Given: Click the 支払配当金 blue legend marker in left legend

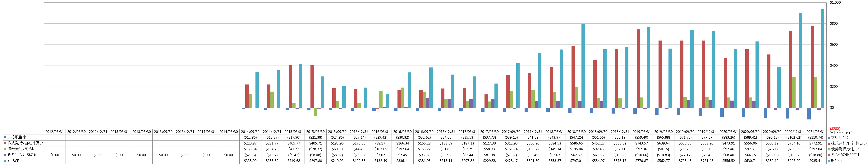Looking at the screenshot, I should point(5,137).
